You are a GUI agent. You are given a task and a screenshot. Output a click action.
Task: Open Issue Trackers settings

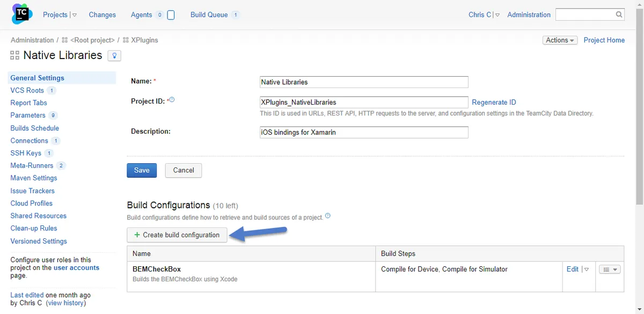pos(32,191)
